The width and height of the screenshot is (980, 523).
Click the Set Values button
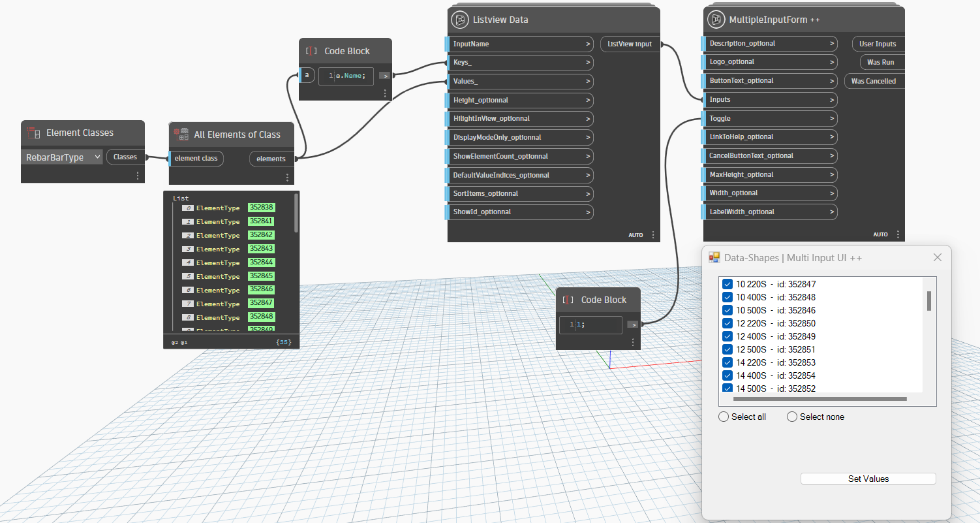pyautogui.click(x=868, y=479)
